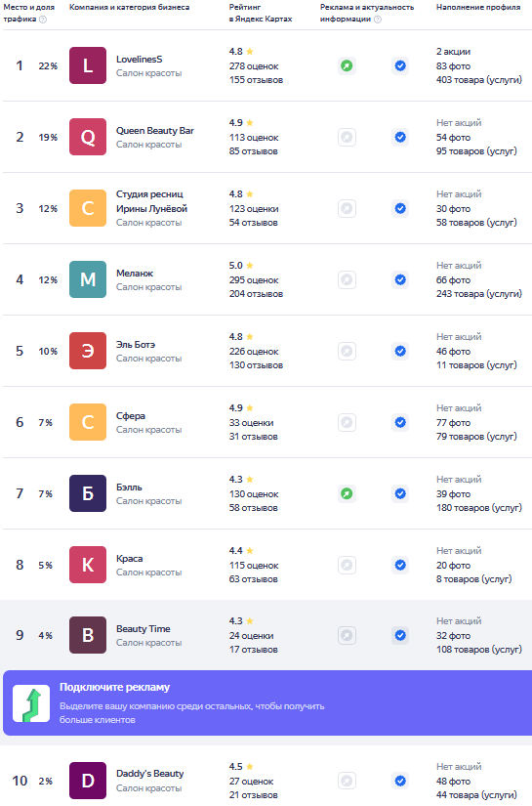Image resolution: width=532 pixels, height=806 pixels.
Task: Open the LovelinesS logo thumbnail
Action: (x=88, y=65)
